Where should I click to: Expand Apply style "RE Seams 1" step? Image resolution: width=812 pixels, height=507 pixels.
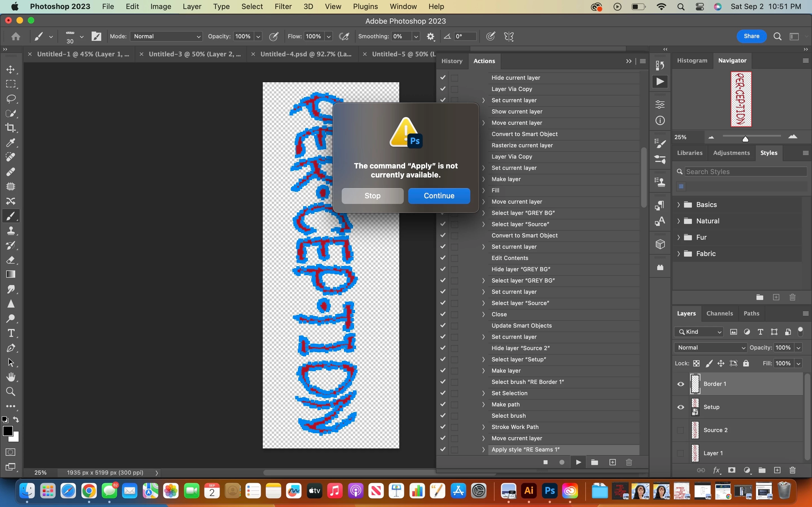pyautogui.click(x=484, y=449)
